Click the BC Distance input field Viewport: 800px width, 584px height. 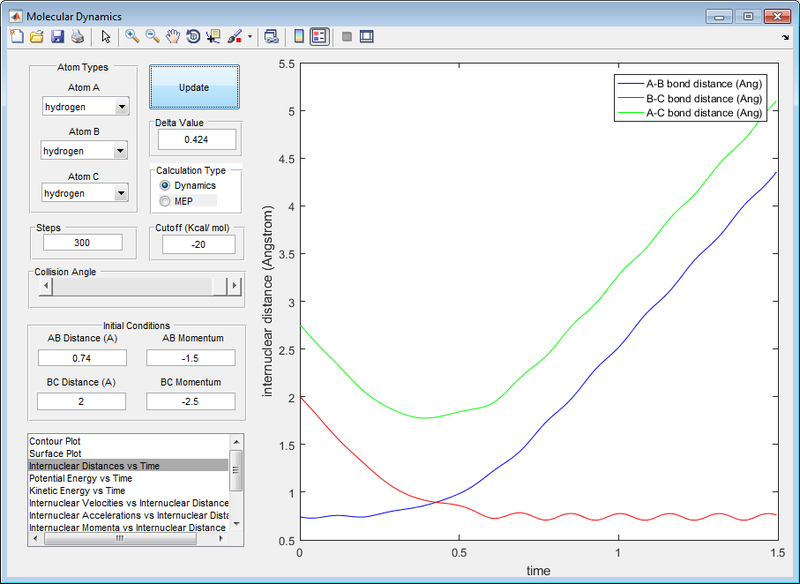[x=81, y=401]
